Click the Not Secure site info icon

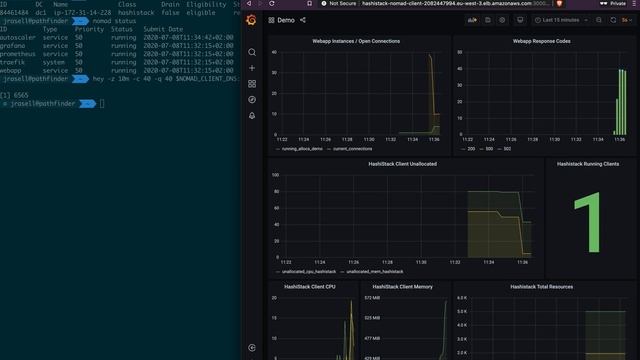pos(324,3)
